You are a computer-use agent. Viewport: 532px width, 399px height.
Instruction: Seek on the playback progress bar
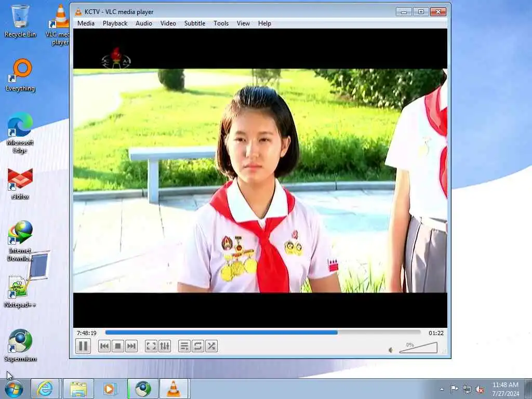(263, 333)
